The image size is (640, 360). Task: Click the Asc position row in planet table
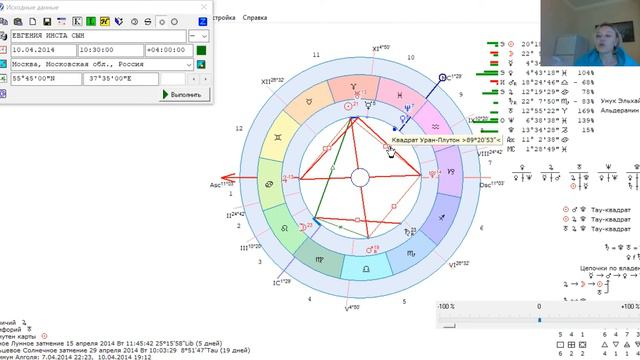click(x=537, y=140)
